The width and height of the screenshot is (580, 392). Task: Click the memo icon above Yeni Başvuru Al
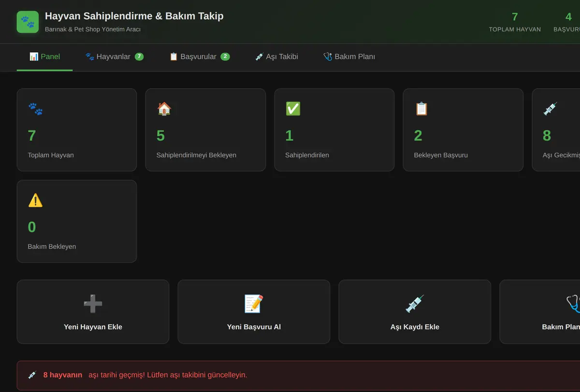(254, 304)
